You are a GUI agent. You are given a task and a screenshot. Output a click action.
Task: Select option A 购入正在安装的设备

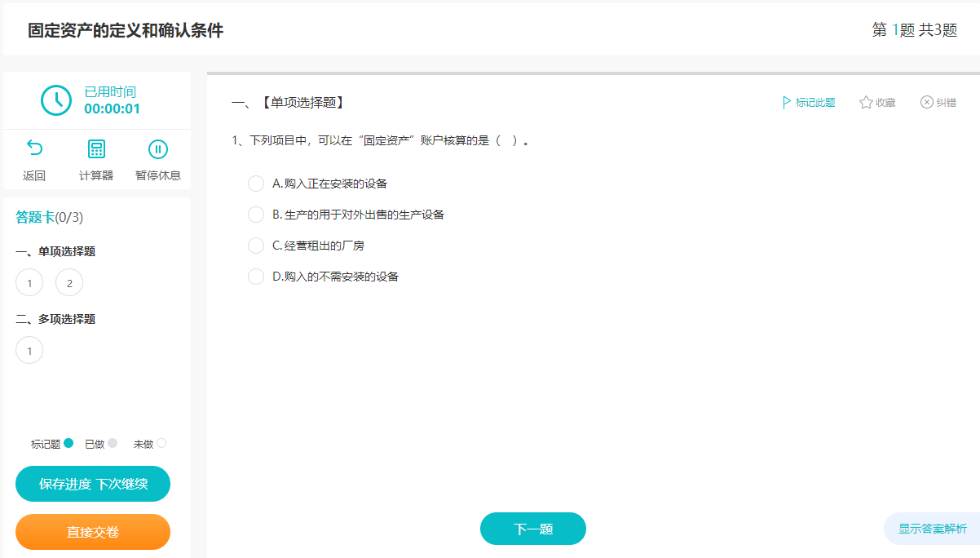point(256,184)
